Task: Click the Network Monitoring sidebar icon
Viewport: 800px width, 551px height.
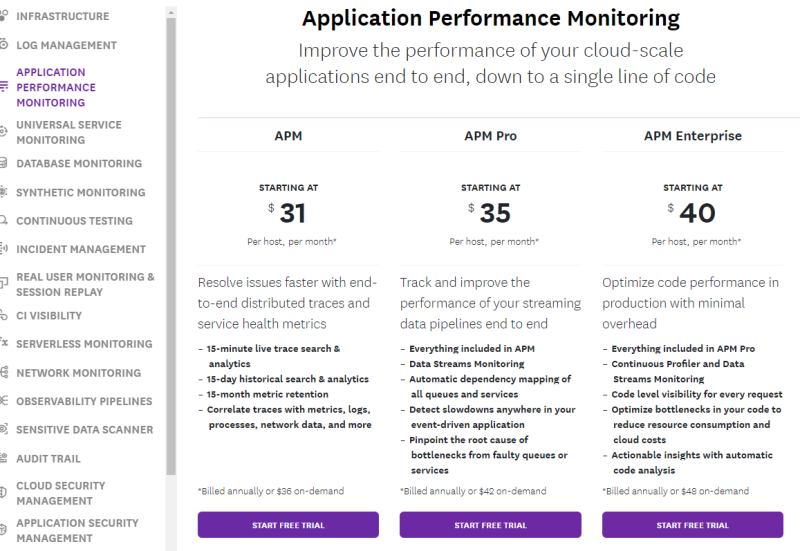Action: pyautogui.click(x=4, y=373)
